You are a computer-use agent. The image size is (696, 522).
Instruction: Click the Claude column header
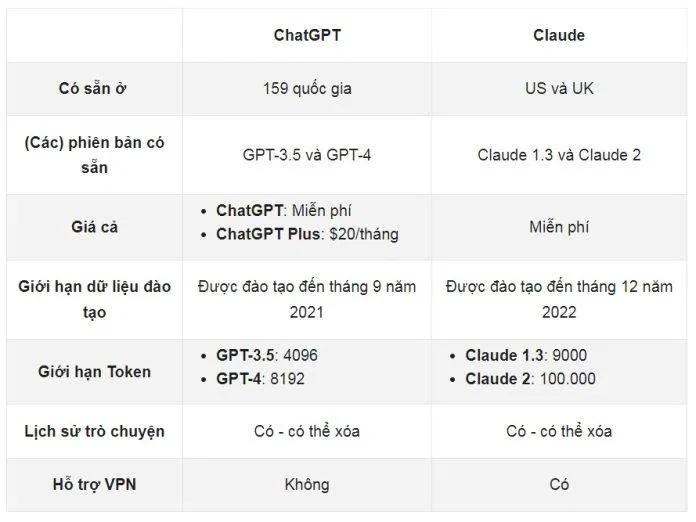pyautogui.click(x=558, y=35)
